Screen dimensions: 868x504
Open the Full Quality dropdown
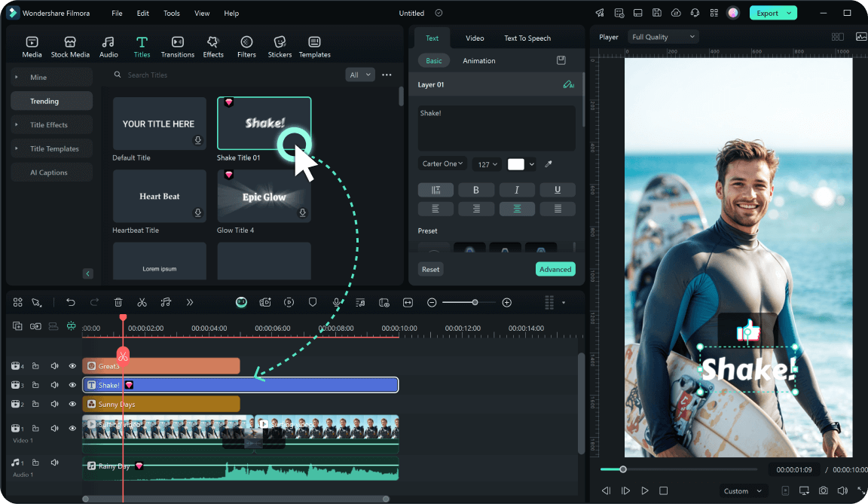(x=663, y=37)
